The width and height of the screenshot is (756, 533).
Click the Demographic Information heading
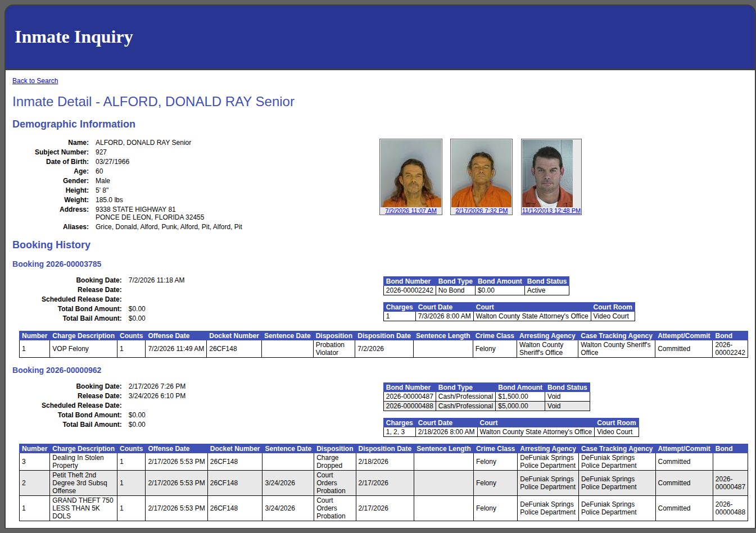pos(74,124)
